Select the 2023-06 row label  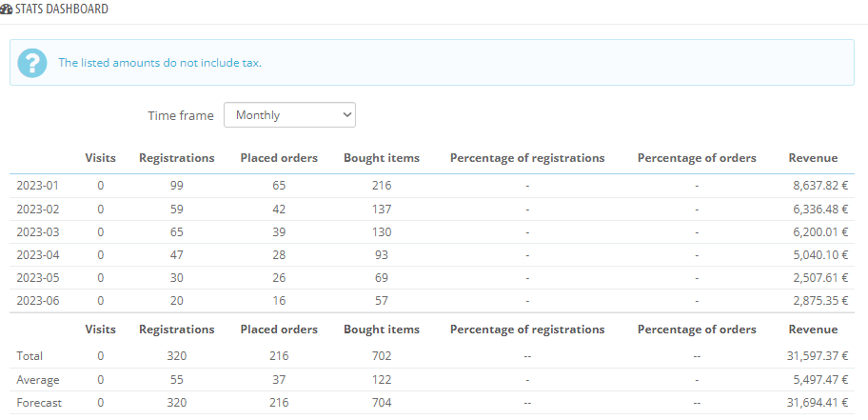(x=35, y=300)
